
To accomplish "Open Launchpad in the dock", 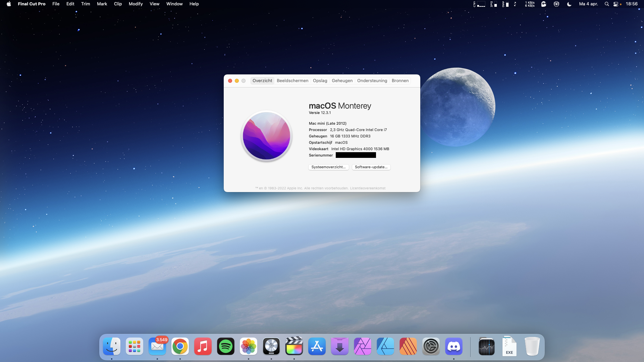I will coord(135,346).
